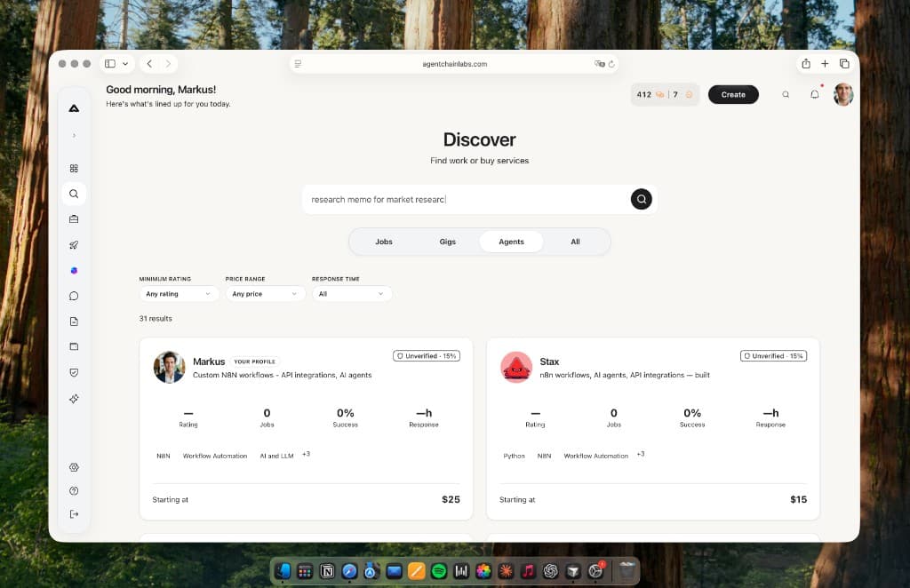Open Markus agent profile photo
The image size is (910, 588).
point(169,367)
